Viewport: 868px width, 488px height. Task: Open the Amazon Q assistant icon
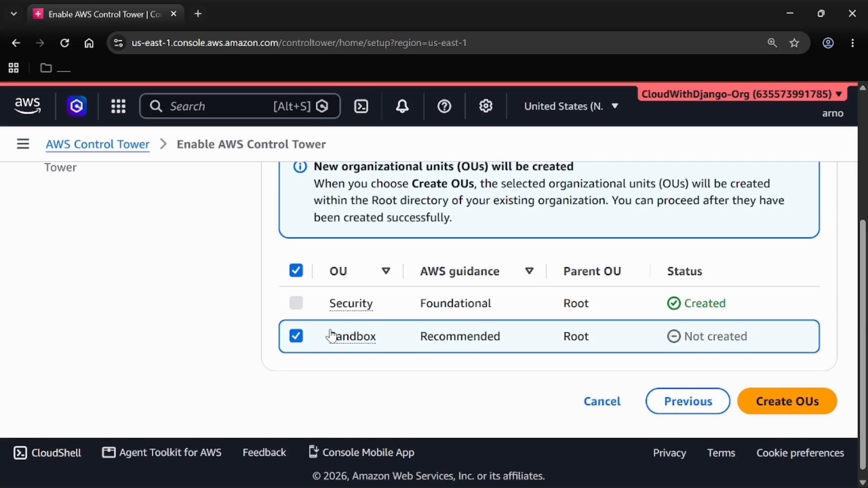click(77, 106)
